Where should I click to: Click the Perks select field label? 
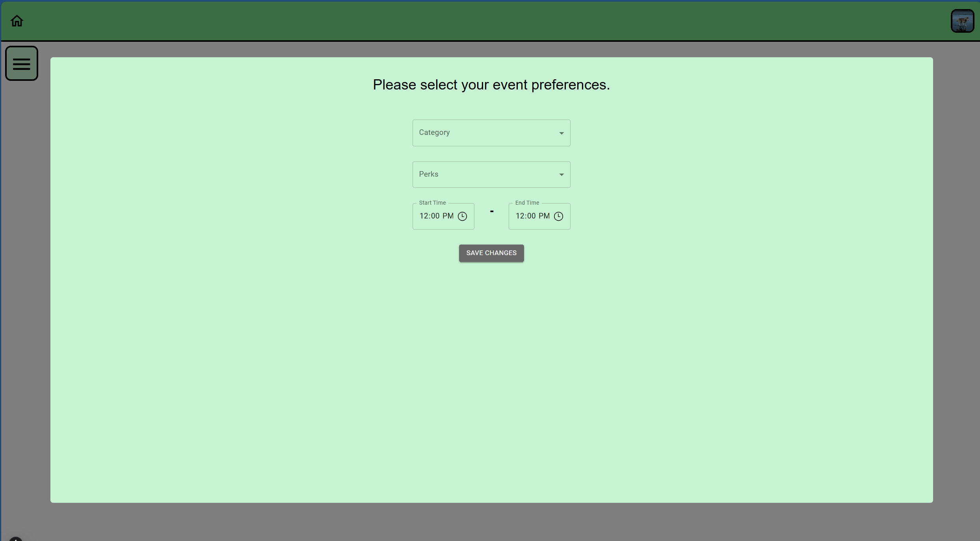click(428, 174)
